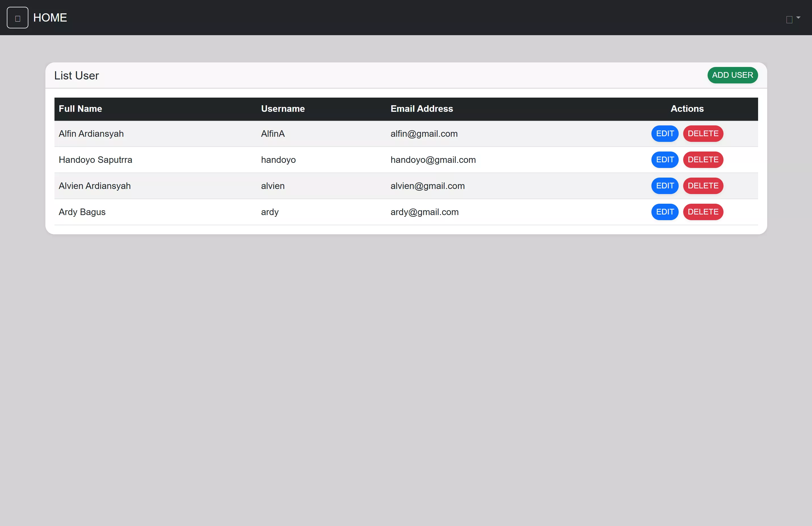The width and height of the screenshot is (812, 526).
Task: Click the List User card title
Action: click(x=76, y=75)
